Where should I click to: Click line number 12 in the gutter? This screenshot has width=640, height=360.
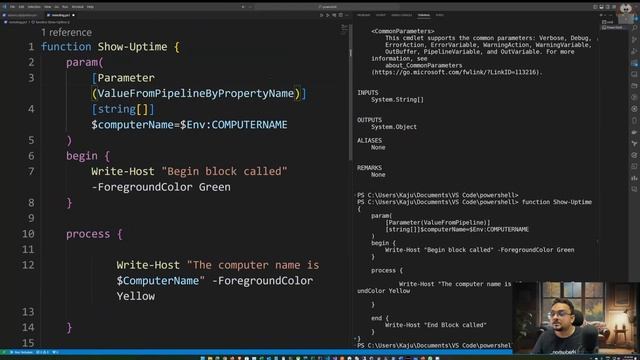pyautogui.click(x=28, y=265)
